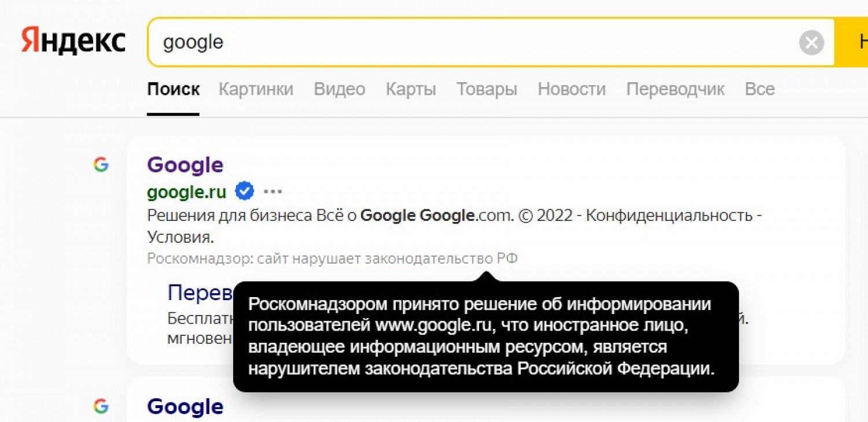Click the Яндекс logo
868x422 pixels.
[73, 42]
